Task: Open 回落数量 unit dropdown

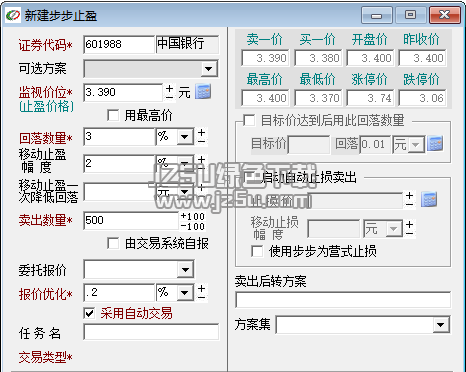Action: [x=185, y=137]
